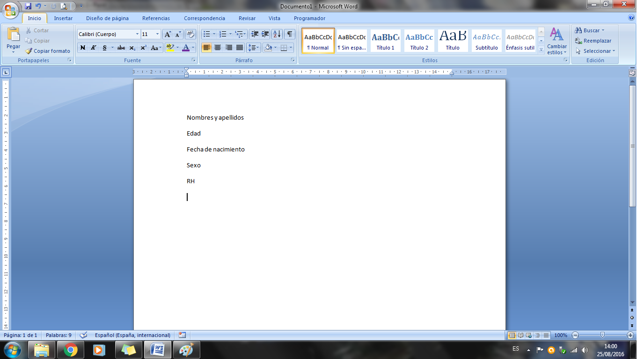Viewport: 644px width, 359px height.
Task: Select the Cursiva (italic) icon
Action: (x=94, y=48)
